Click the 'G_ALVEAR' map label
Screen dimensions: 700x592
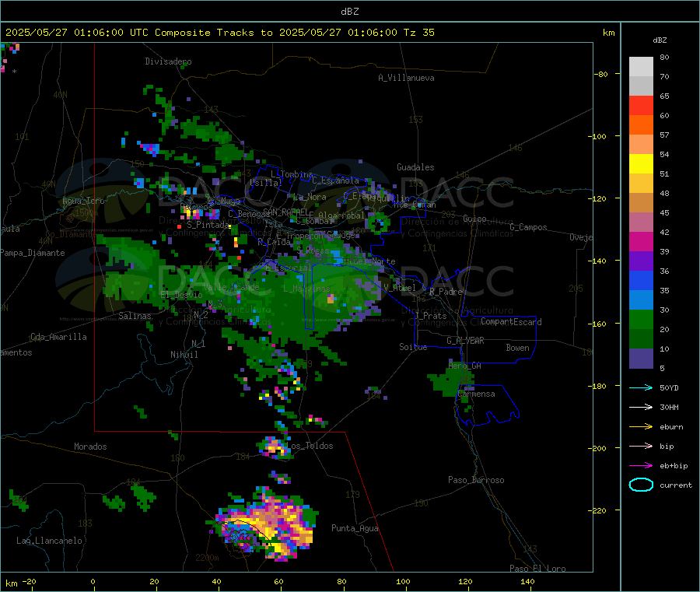[465, 341]
